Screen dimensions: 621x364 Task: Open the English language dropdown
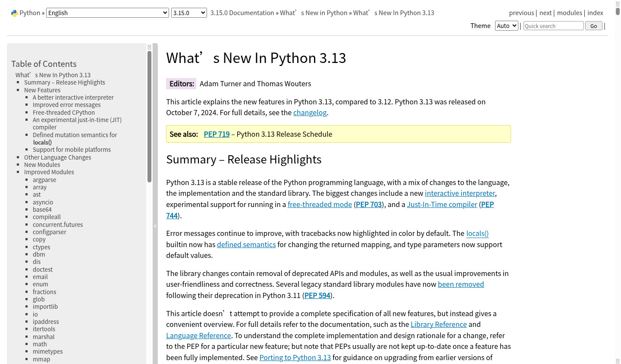[107, 13]
